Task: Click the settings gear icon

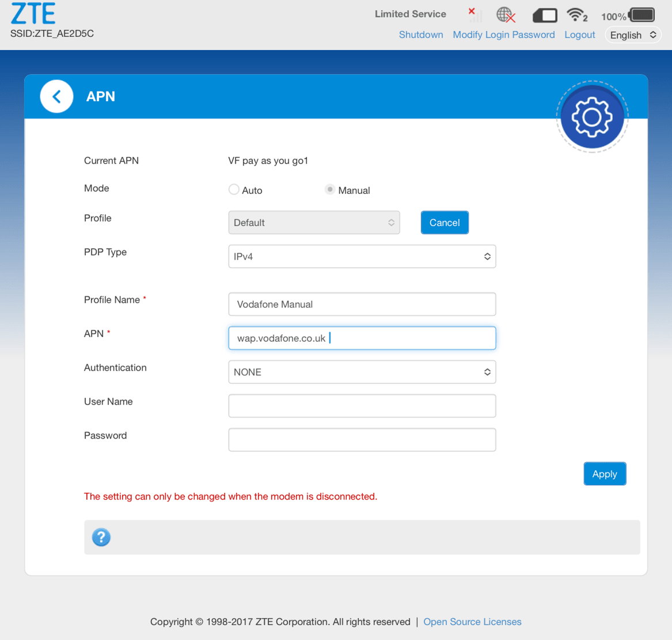Action: coord(592,117)
